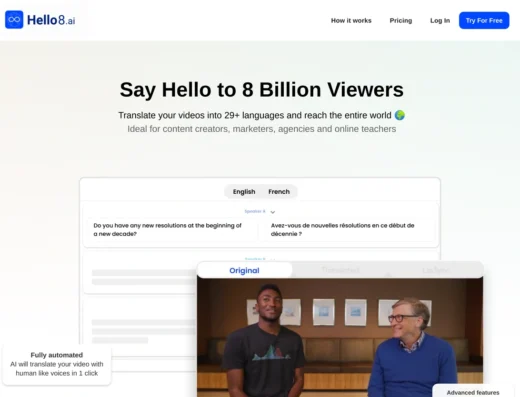Click the globe emoji in the subtitle
The image size is (520, 397).
400,115
